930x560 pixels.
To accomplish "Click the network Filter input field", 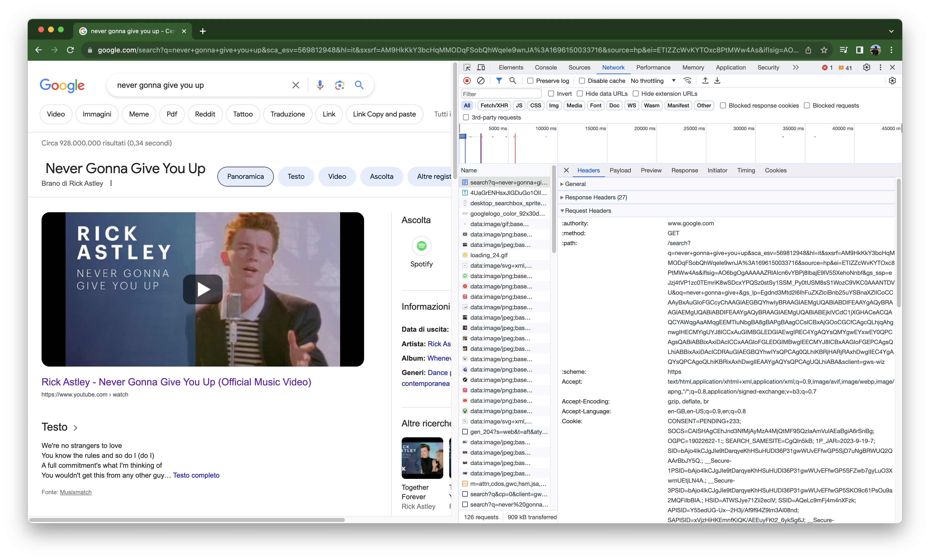I will 501,93.
